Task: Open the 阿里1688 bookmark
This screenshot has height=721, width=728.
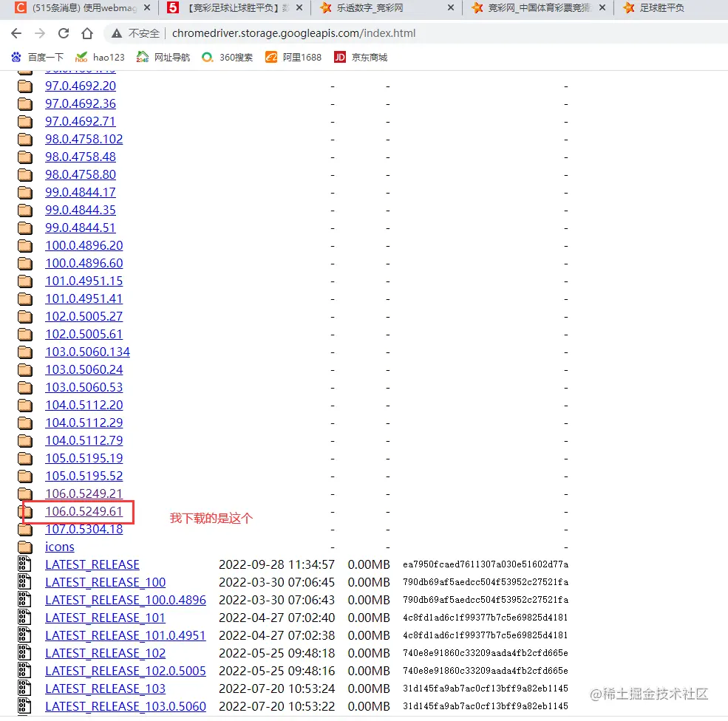Action: (293, 57)
